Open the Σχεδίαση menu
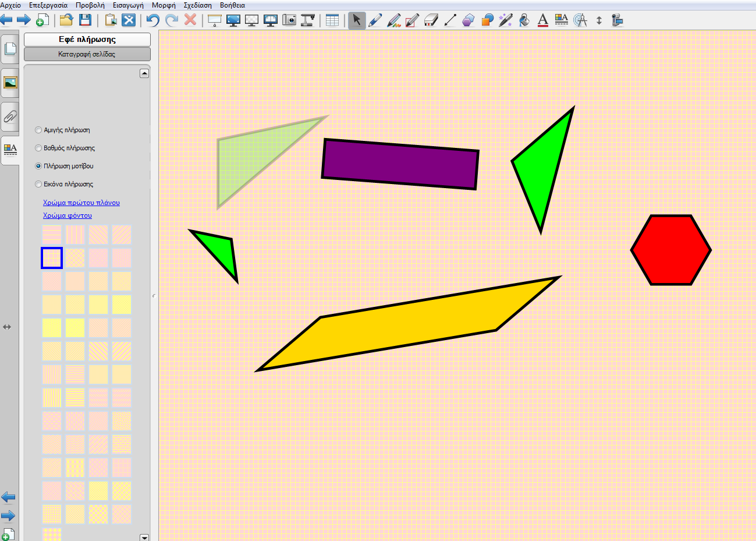 tap(198, 5)
